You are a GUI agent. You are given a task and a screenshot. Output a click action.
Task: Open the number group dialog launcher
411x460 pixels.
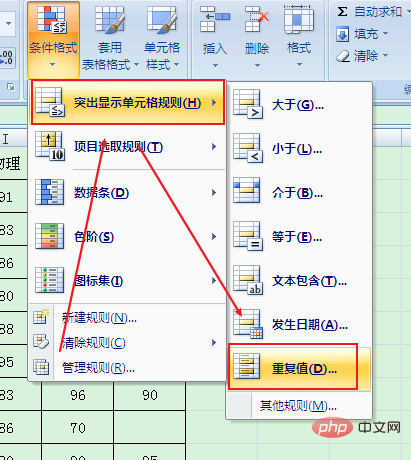11,87
